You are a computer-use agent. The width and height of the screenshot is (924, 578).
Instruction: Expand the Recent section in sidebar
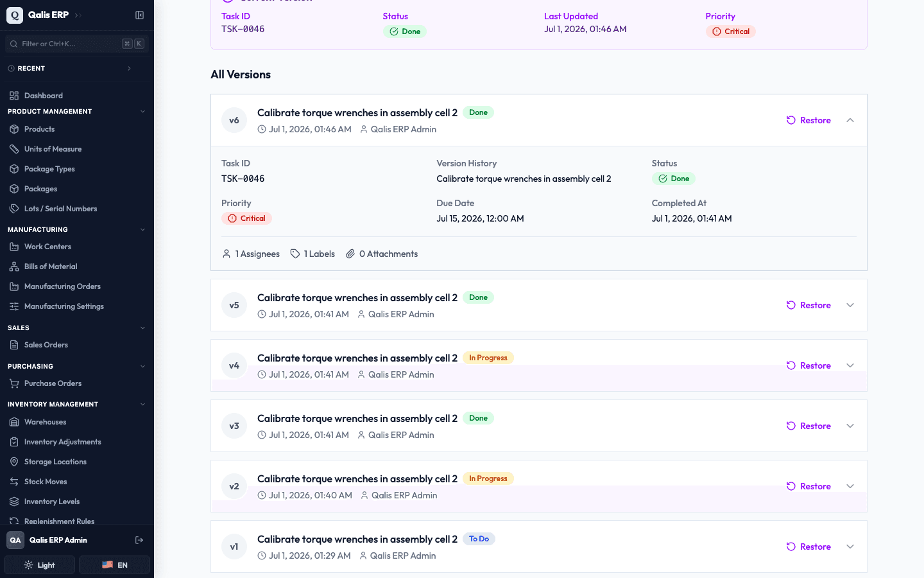pos(77,68)
